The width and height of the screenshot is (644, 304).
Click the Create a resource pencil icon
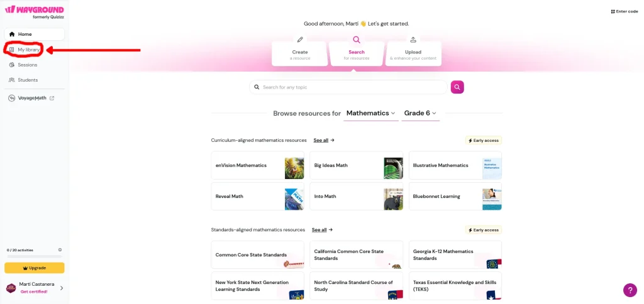(x=300, y=40)
